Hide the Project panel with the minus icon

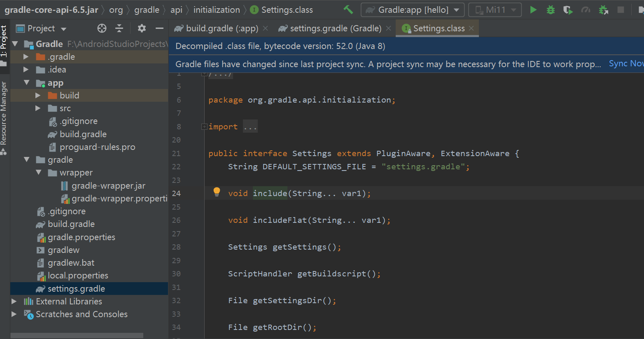coord(159,28)
